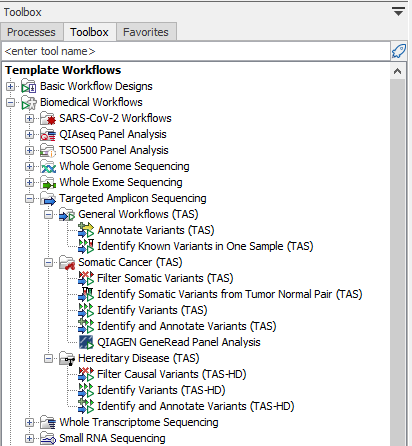
Task: Click the Filter Causal Variants (TAS-HD) icon
Action: [86, 374]
